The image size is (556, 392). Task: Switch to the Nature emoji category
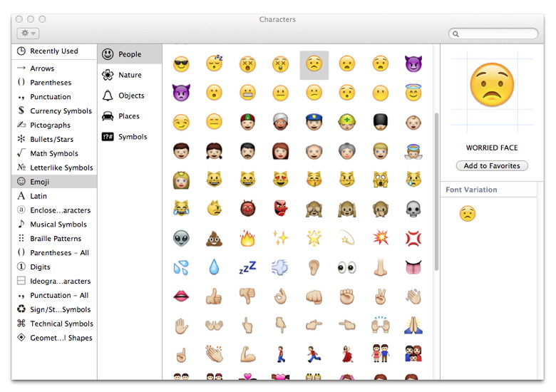130,75
